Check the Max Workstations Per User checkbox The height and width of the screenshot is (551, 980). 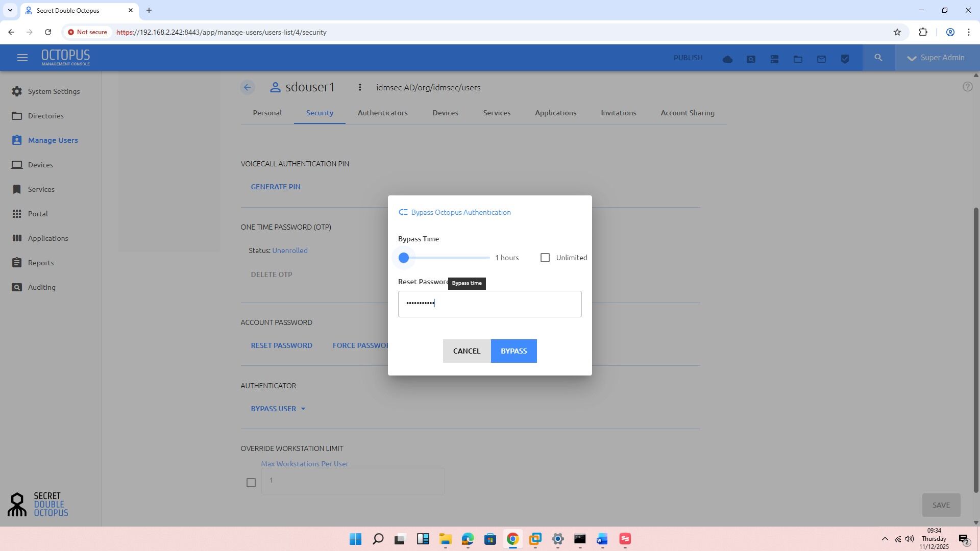pos(251,483)
